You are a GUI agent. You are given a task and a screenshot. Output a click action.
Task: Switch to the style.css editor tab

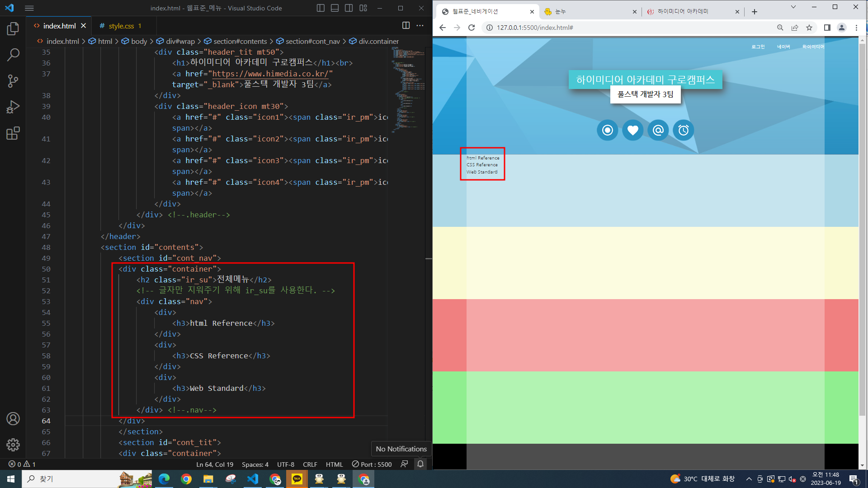coord(121,26)
